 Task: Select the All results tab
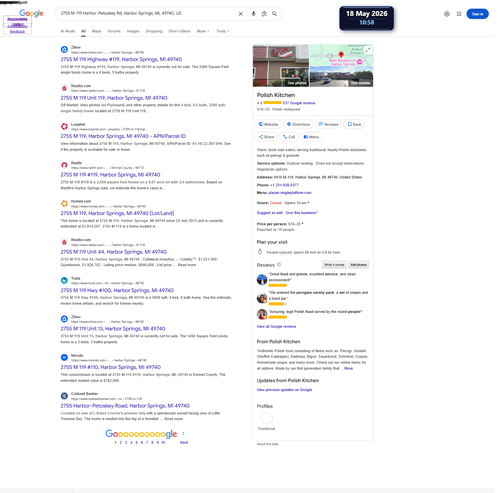pos(83,31)
